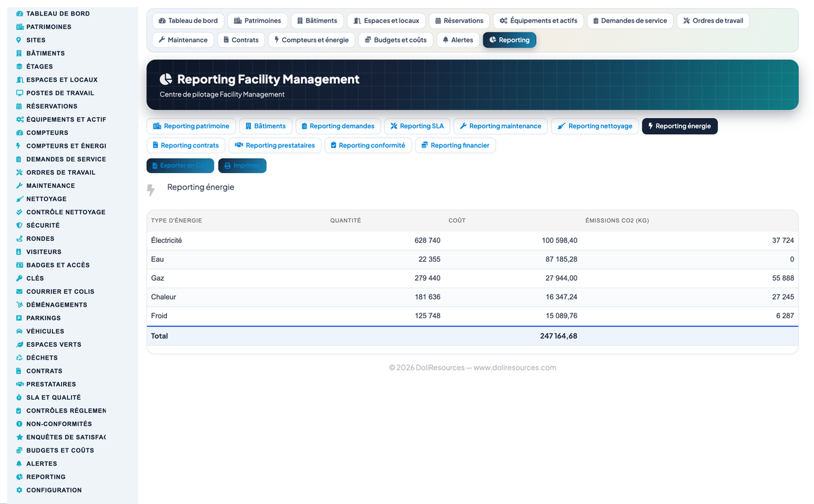Click the Imprimer button
814x504 pixels.
[x=242, y=166]
